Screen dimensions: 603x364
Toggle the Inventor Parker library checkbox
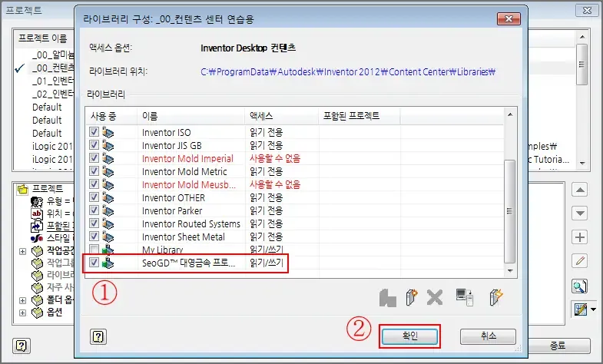[x=94, y=210]
